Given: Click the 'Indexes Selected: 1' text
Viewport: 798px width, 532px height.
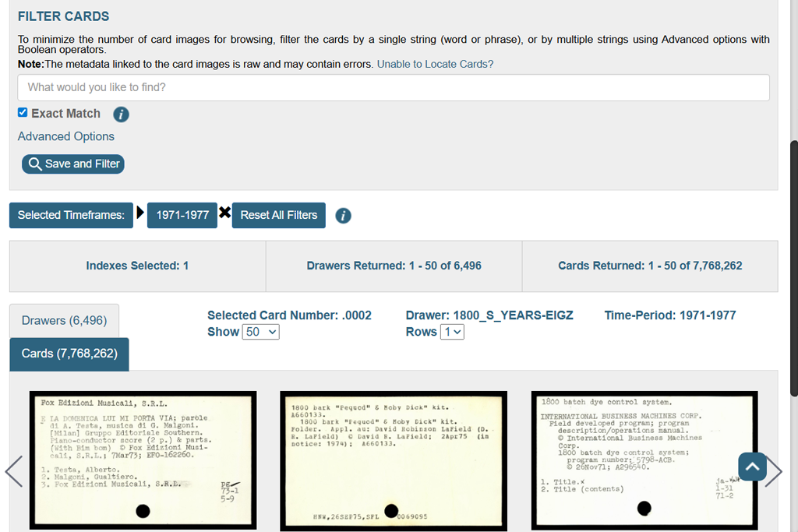Looking at the screenshot, I should tap(137, 266).
